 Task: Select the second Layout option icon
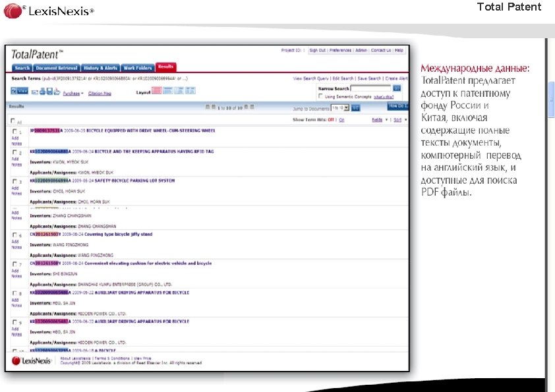(x=168, y=90)
